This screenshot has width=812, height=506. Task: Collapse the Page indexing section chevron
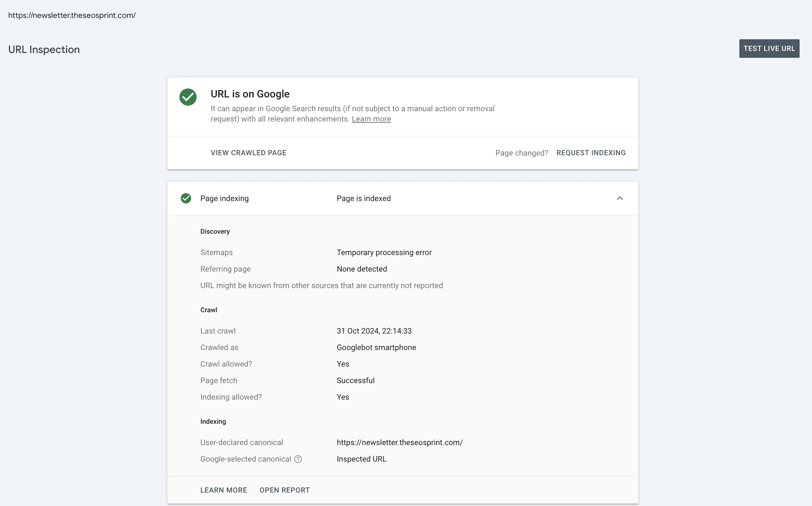(x=620, y=198)
